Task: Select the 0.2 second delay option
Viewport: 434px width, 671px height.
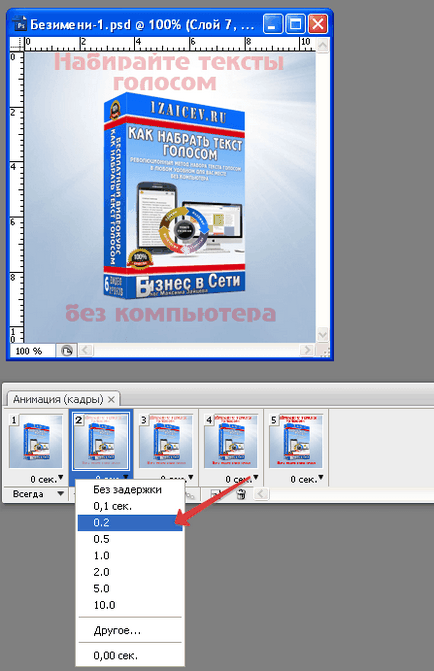Action: point(130,523)
